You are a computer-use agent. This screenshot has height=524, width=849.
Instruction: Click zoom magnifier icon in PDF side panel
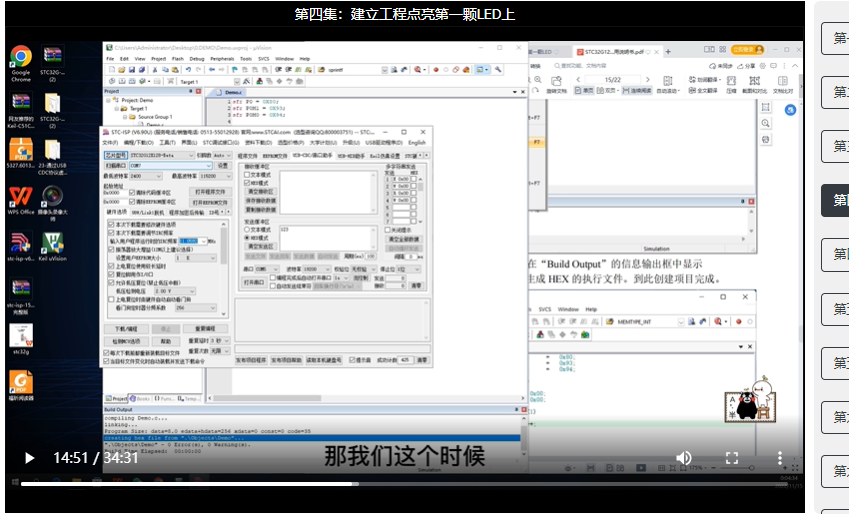click(765, 123)
